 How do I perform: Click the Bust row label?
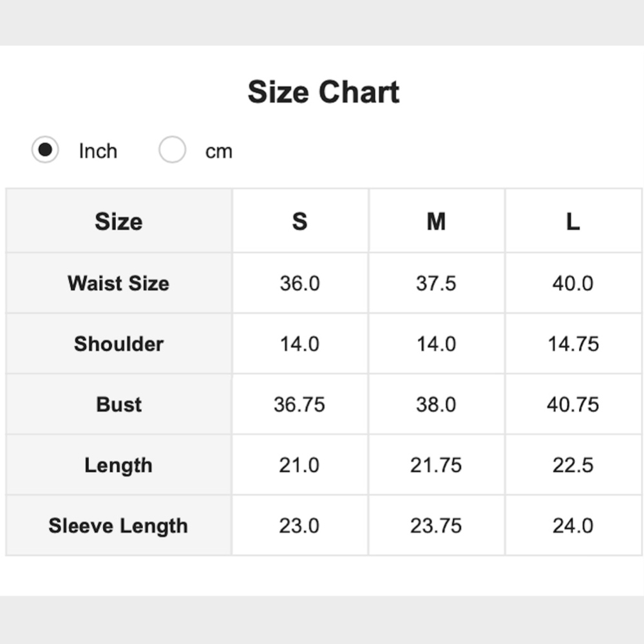coord(118,404)
